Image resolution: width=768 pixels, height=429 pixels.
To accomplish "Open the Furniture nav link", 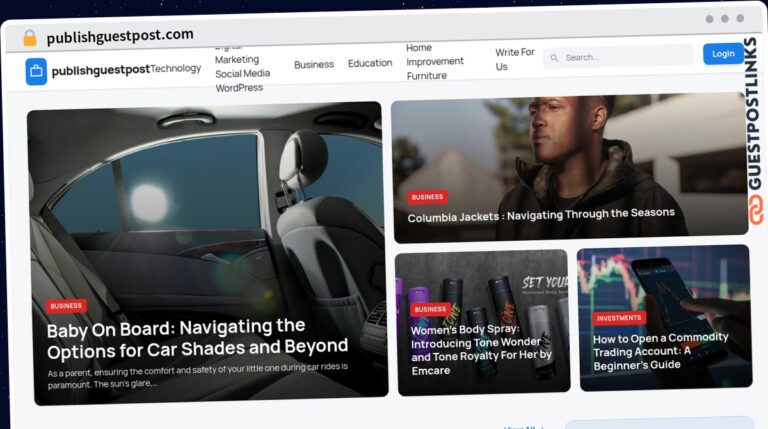I will [427, 76].
